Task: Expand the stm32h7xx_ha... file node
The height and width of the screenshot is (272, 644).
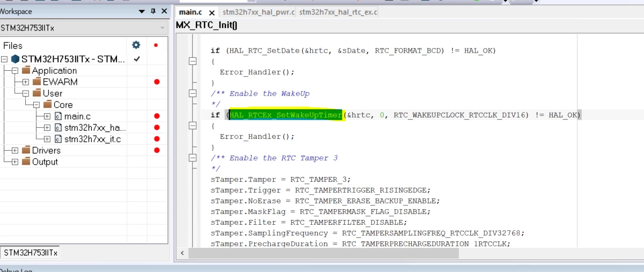Action: pos(47,128)
